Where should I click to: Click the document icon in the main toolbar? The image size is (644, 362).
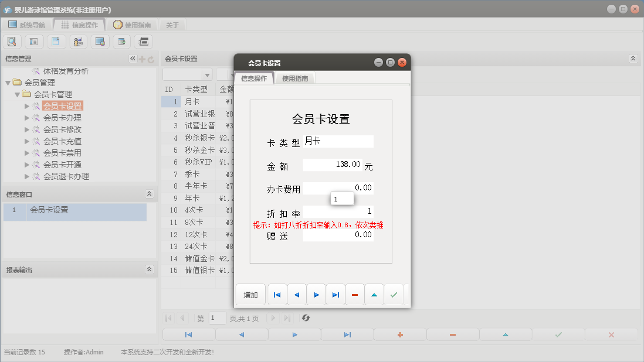point(56,41)
